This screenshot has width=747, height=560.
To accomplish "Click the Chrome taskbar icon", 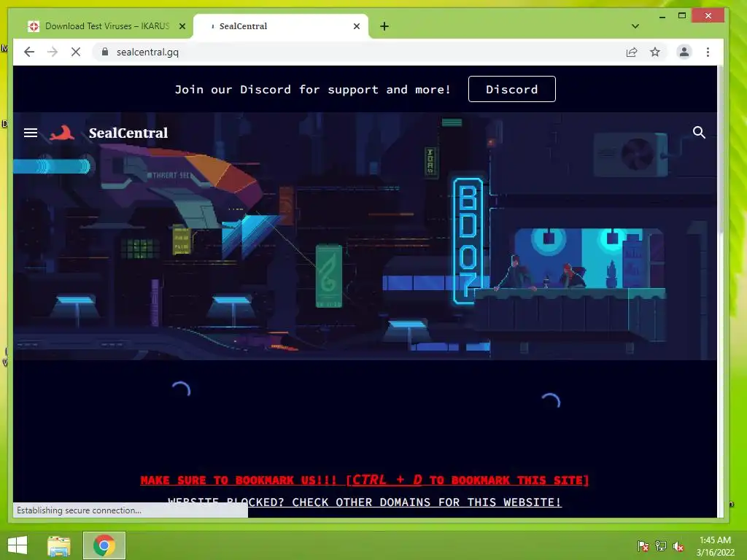I will [104, 545].
